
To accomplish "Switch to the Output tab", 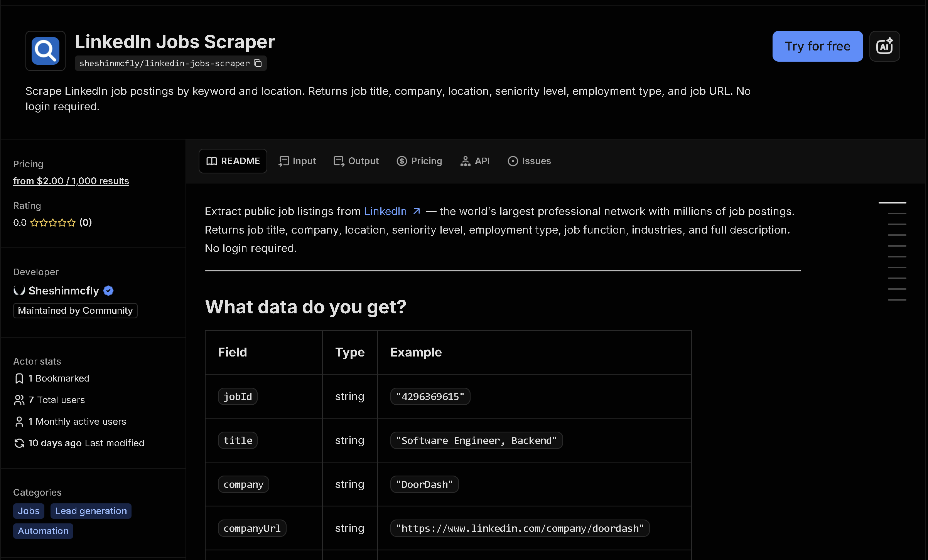I will [x=356, y=161].
